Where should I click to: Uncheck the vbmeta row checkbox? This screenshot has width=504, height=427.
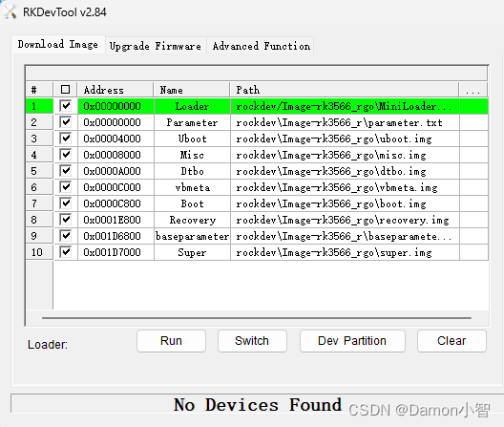(x=66, y=187)
